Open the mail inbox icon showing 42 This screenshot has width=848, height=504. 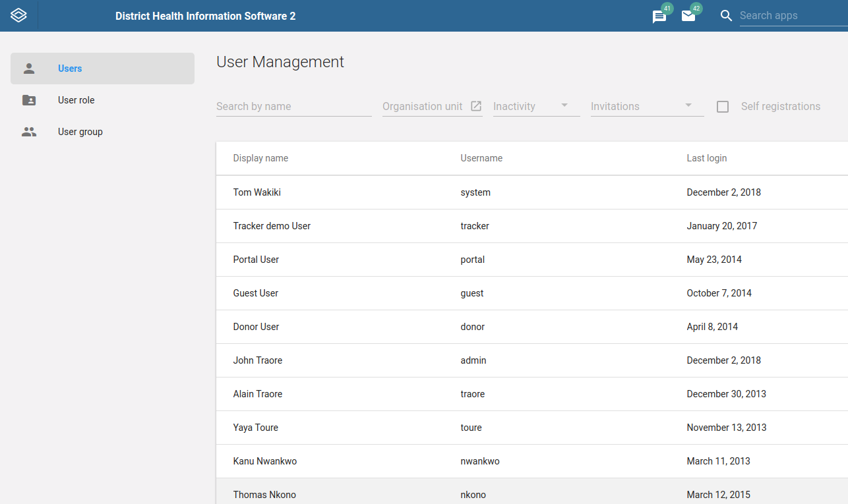688,17
